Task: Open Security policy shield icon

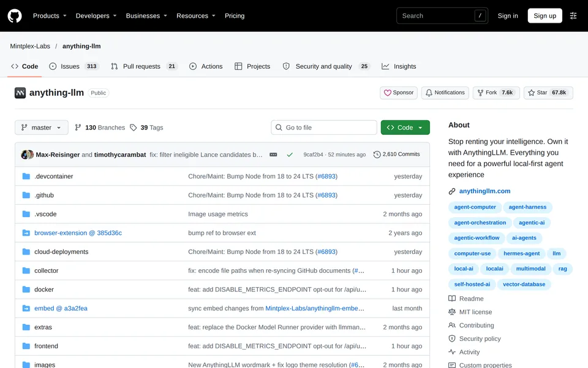Action: 452,339
